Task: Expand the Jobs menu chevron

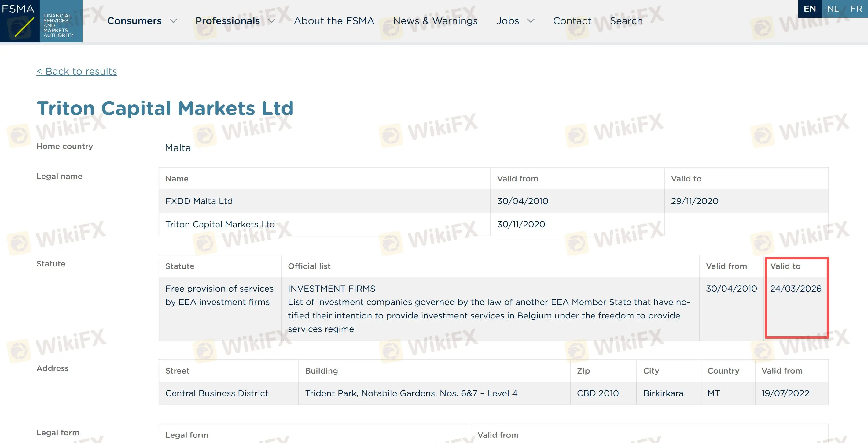Action: [x=531, y=21]
